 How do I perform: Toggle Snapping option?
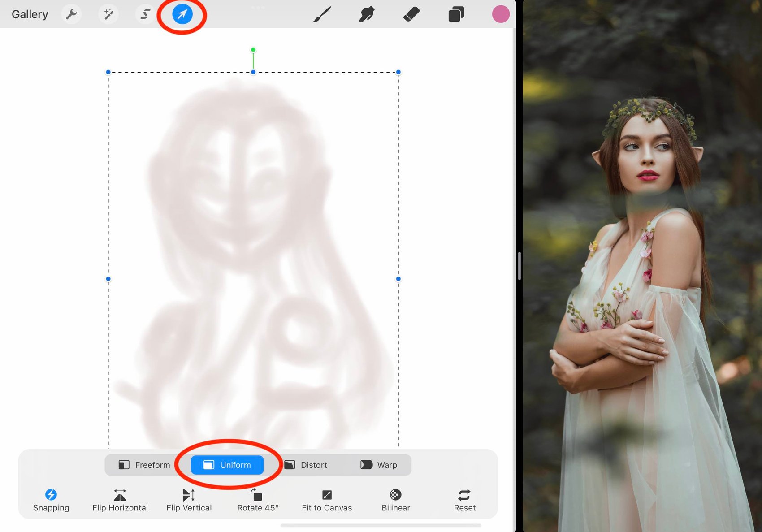pyautogui.click(x=51, y=500)
